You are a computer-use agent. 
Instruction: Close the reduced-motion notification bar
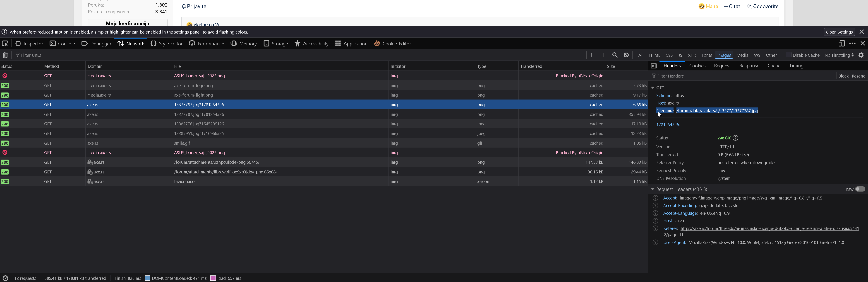(862, 32)
